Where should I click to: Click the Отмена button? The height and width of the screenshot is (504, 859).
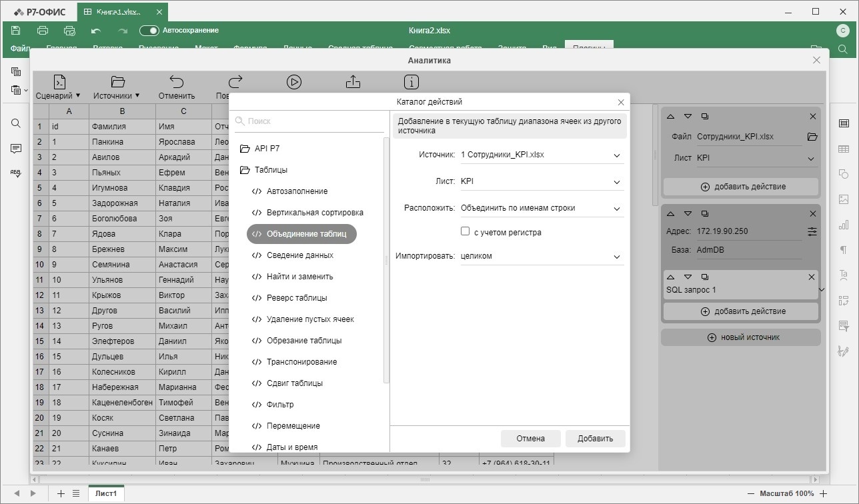[531, 439]
